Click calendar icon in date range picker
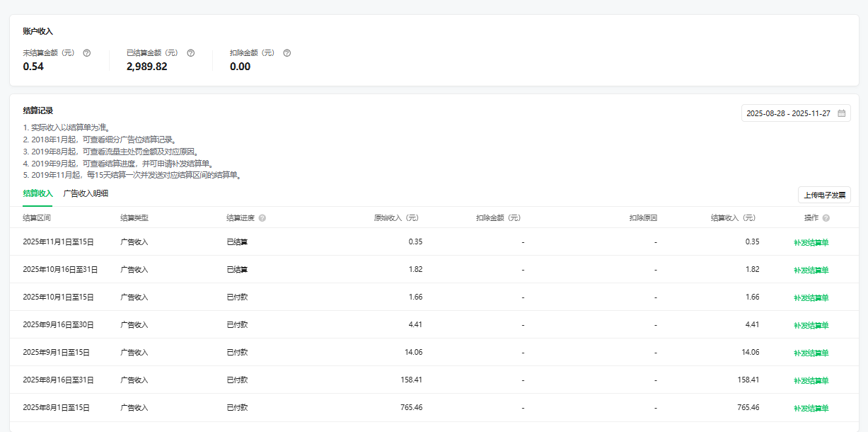 841,113
